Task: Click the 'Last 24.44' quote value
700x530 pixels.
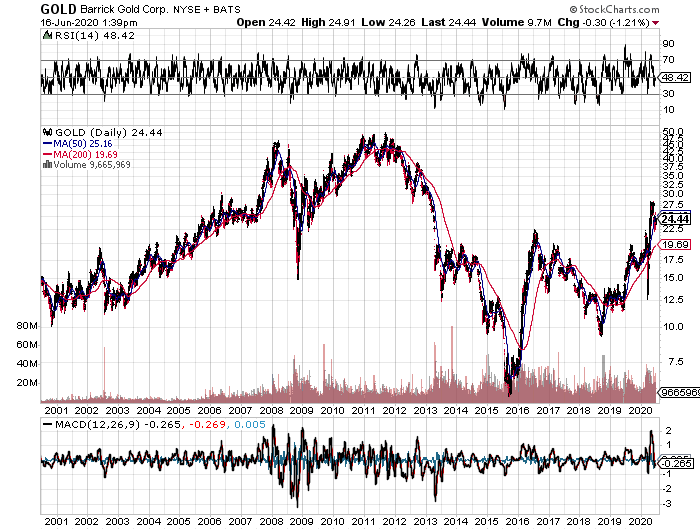Action: 449,22
